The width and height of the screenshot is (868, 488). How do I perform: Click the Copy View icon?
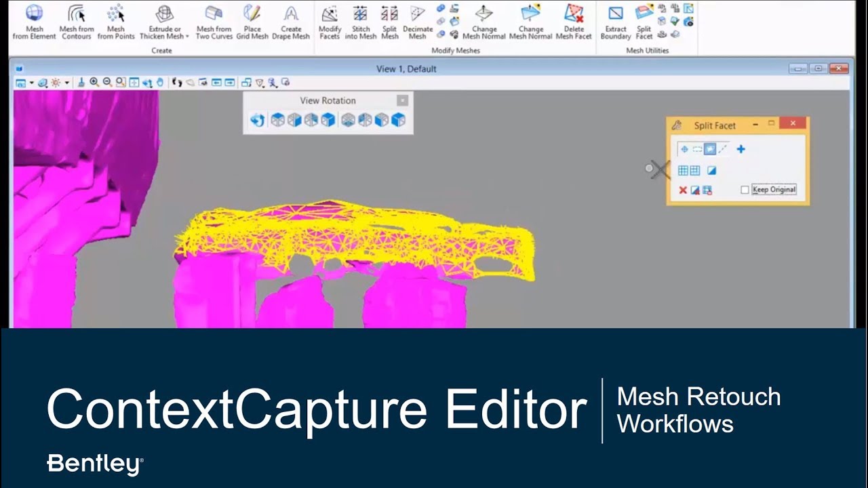point(246,83)
